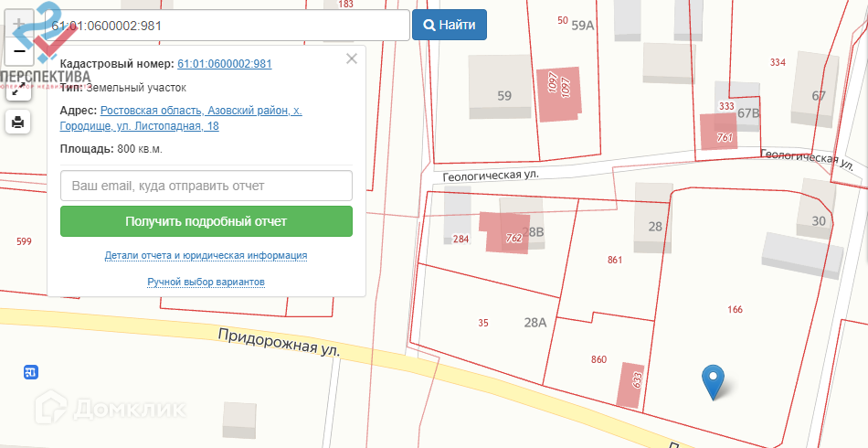The height and width of the screenshot is (448, 868).
Task: Click parcel number 334 on map
Action: 778,62
